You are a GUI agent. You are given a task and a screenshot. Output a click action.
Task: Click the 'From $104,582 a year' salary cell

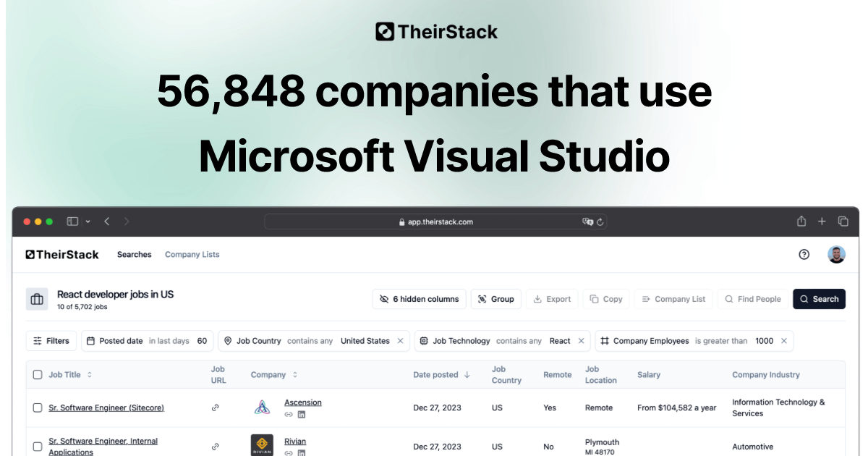tap(677, 408)
